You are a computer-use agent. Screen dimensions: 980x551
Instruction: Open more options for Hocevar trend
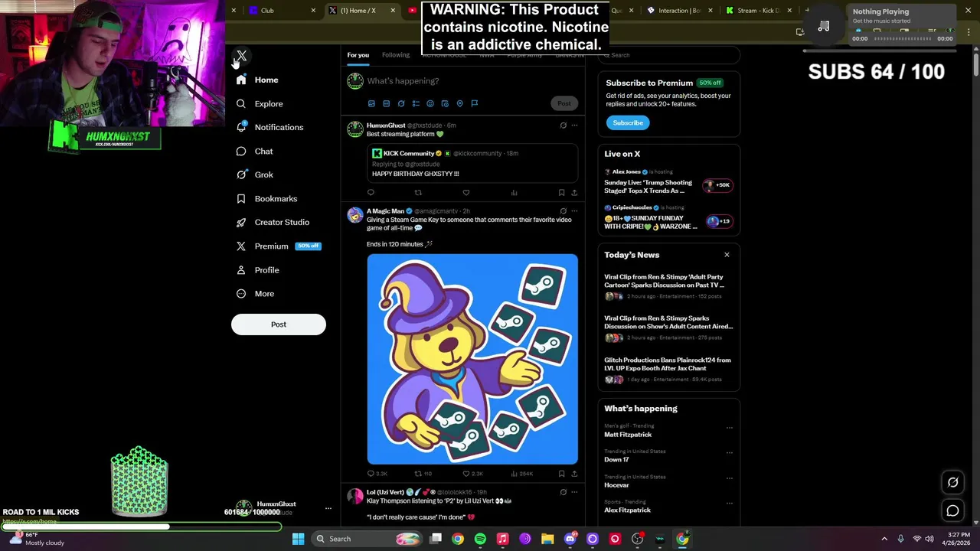729,478
